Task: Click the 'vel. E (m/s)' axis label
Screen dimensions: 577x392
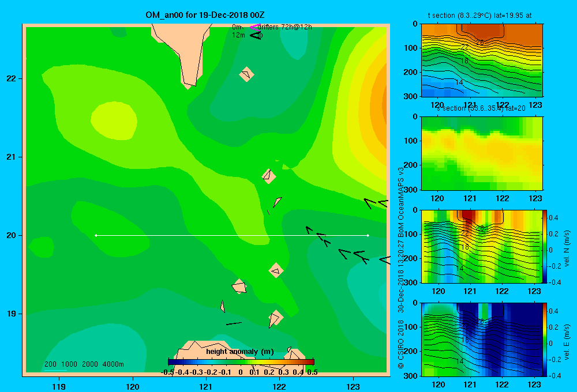Action: [x=567, y=342]
